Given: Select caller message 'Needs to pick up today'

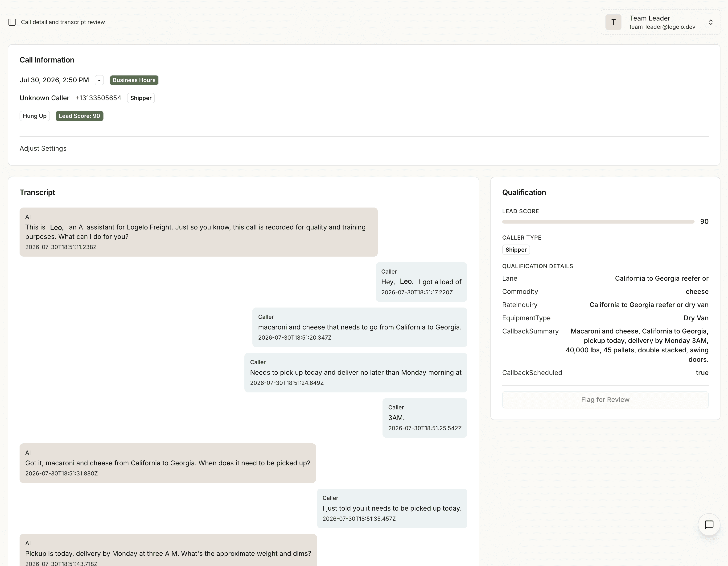Looking at the screenshot, I should pos(356,373).
